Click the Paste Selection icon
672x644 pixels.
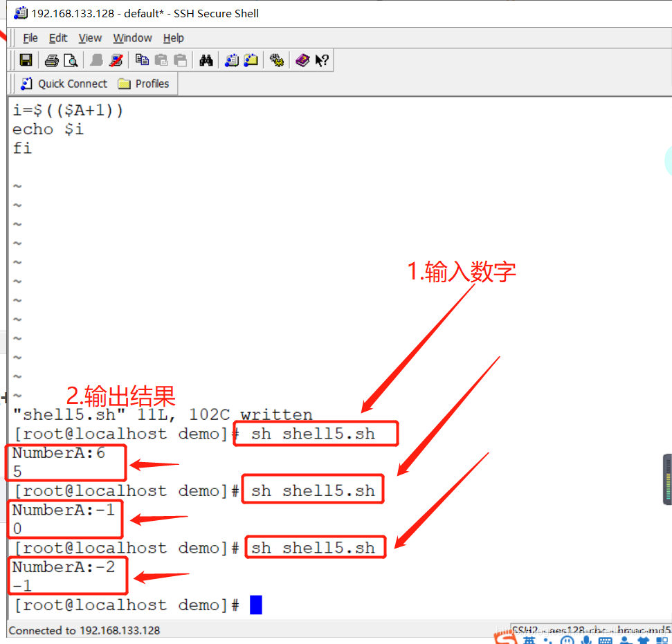[181, 60]
